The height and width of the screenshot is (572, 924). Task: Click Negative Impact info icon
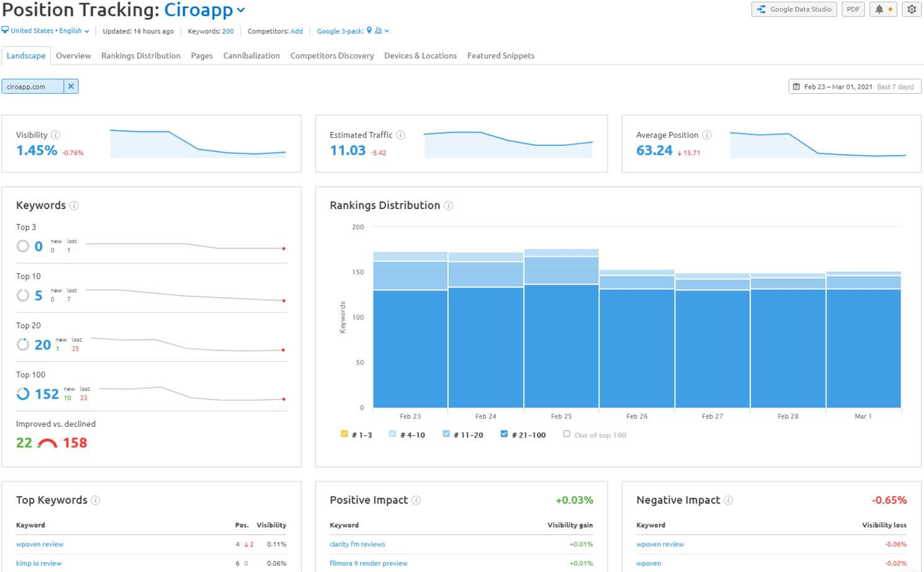[729, 500]
